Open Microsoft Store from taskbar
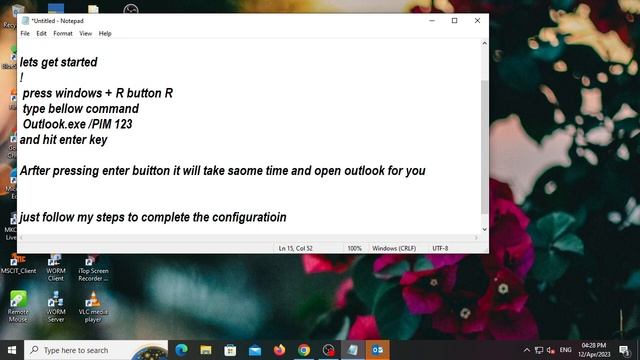Screen dimensions: 640x360 (230, 350)
